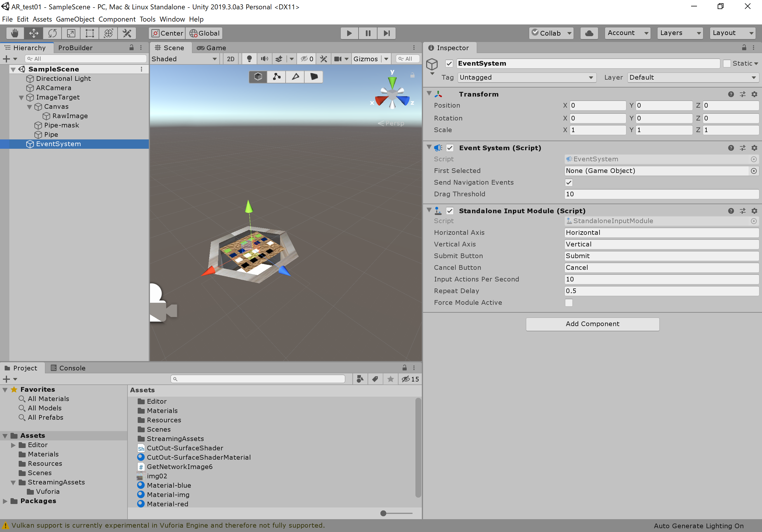This screenshot has width=762, height=532.
Task: Switch to the Console tab
Action: (68, 368)
